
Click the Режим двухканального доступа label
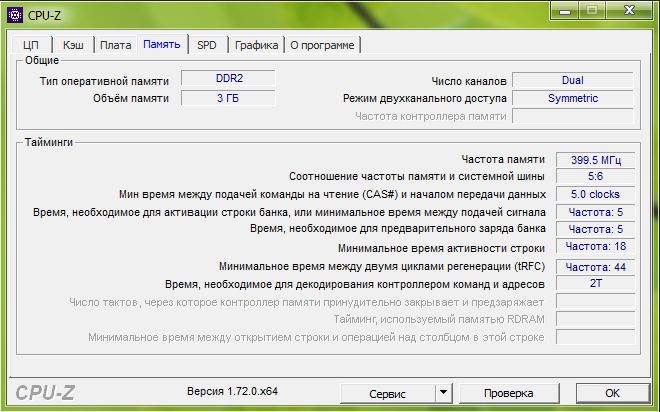click(425, 98)
